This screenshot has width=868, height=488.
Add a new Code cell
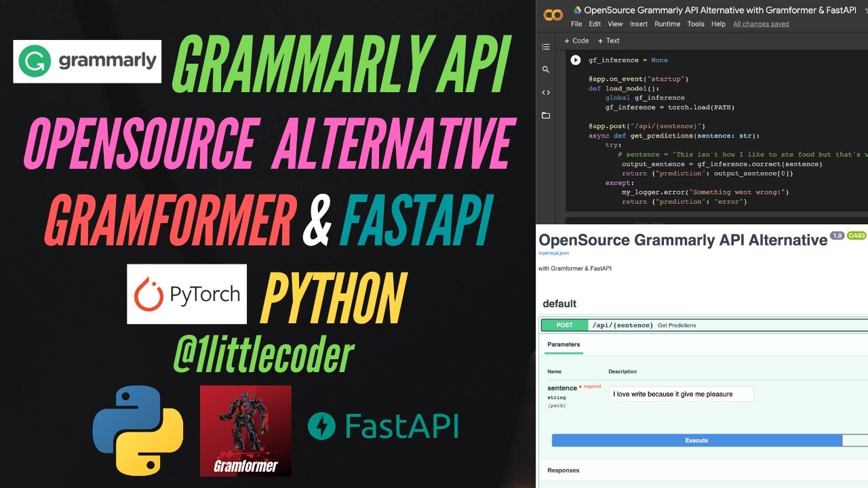576,41
